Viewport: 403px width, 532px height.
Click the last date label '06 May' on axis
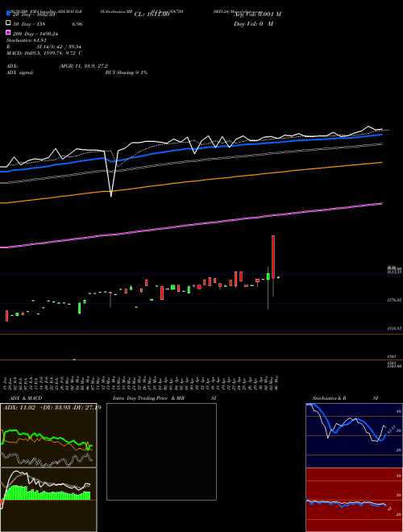point(277,383)
